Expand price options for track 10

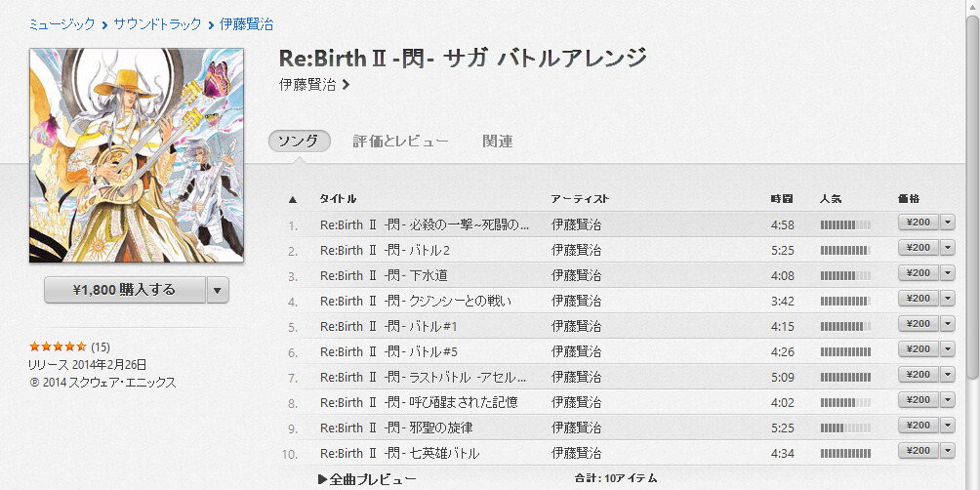point(948,451)
